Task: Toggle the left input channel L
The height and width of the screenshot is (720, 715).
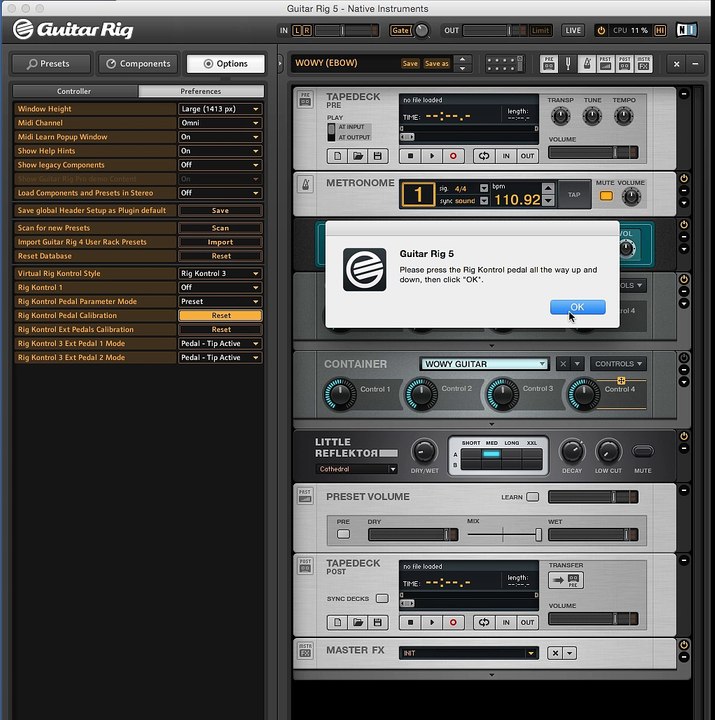Action: coord(297,30)
